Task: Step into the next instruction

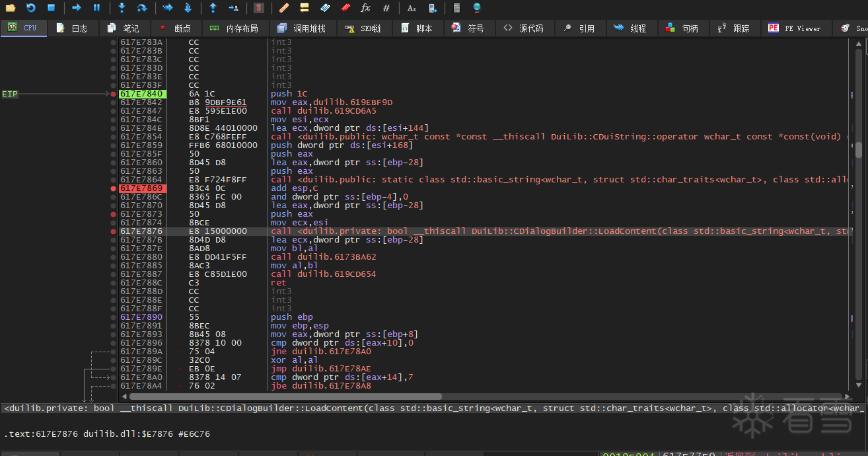Action: click(x=122, y=8)
